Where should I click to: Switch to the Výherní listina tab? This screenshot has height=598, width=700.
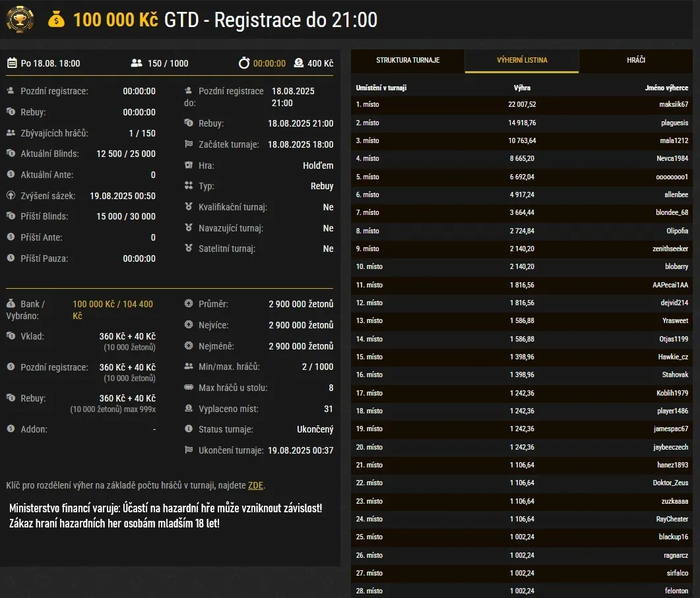(x=522, y=61)
